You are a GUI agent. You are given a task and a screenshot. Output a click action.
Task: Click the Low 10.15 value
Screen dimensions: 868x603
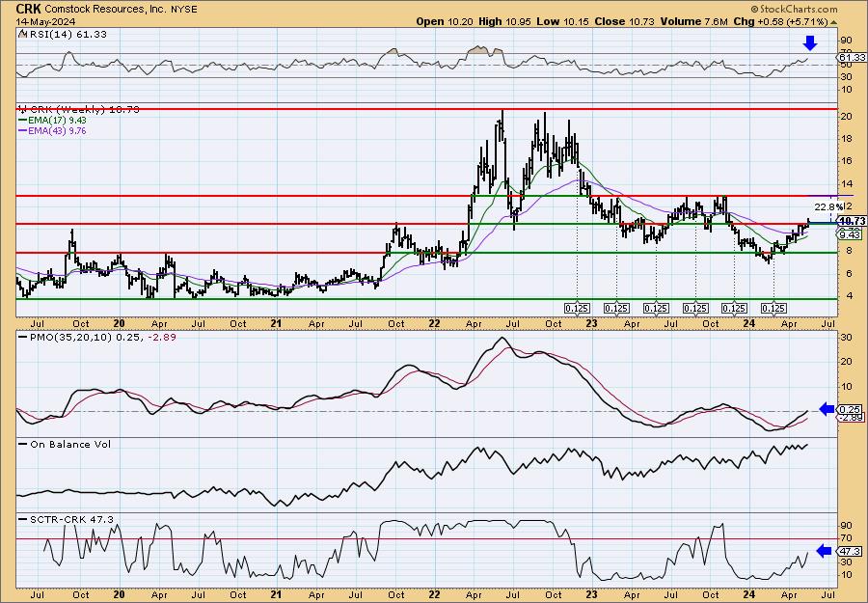click(x=563, y=21)
